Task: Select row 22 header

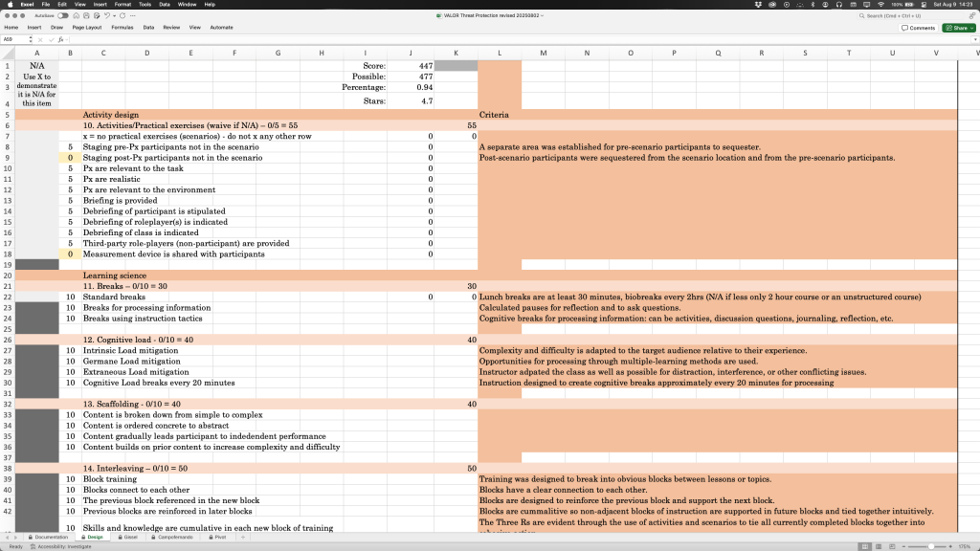Action: [8, 297]
